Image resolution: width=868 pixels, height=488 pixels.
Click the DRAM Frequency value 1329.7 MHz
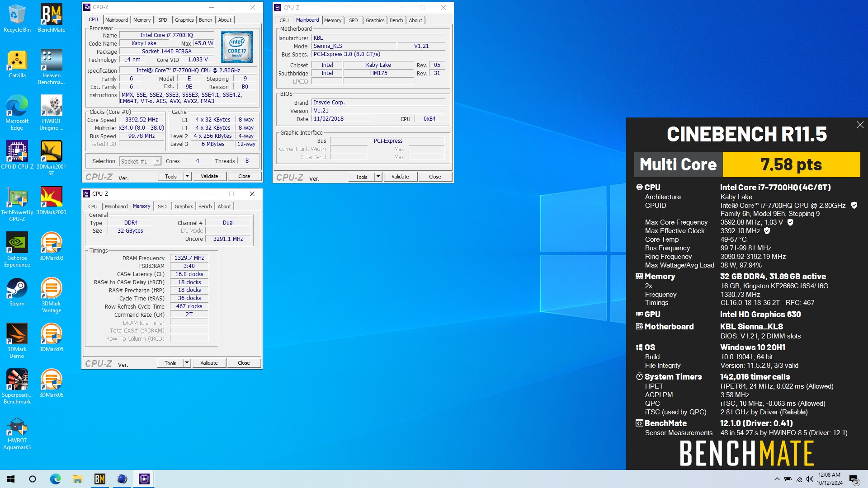click(189, 258)
